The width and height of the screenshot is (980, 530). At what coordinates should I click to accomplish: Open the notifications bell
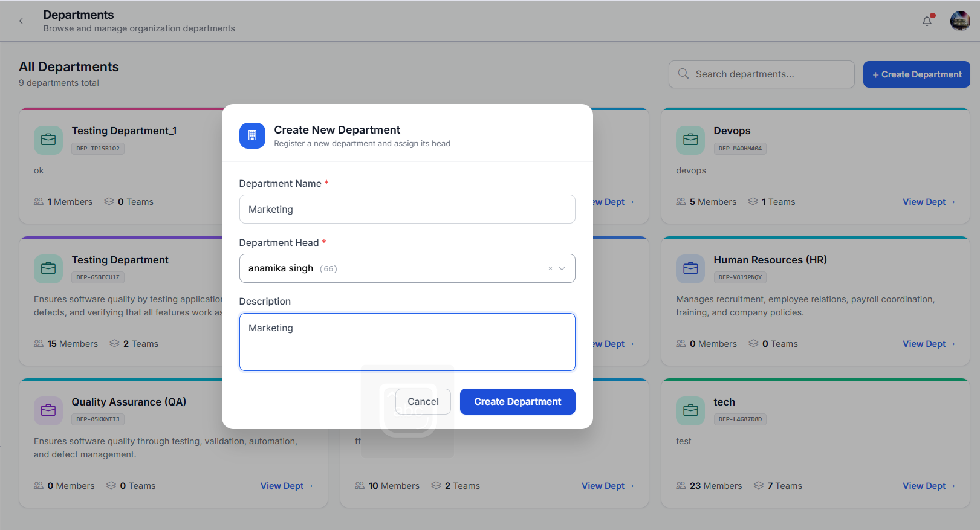[x=927, y=21]
